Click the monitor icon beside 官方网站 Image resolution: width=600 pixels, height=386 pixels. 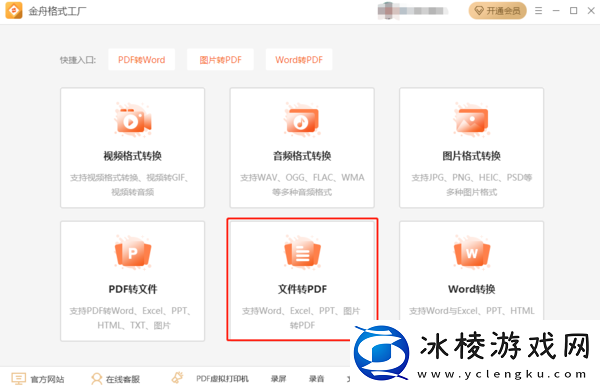coord(18,379)
